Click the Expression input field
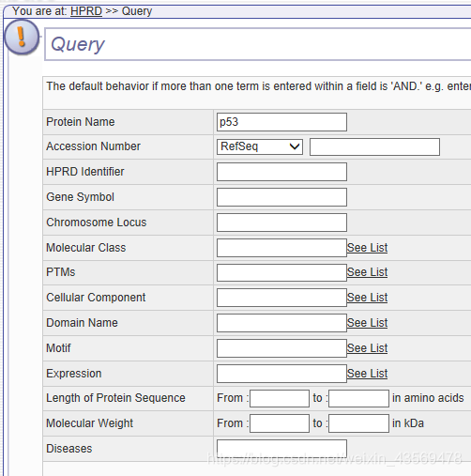The image size is (471, 476). click(x=281, y=374)
